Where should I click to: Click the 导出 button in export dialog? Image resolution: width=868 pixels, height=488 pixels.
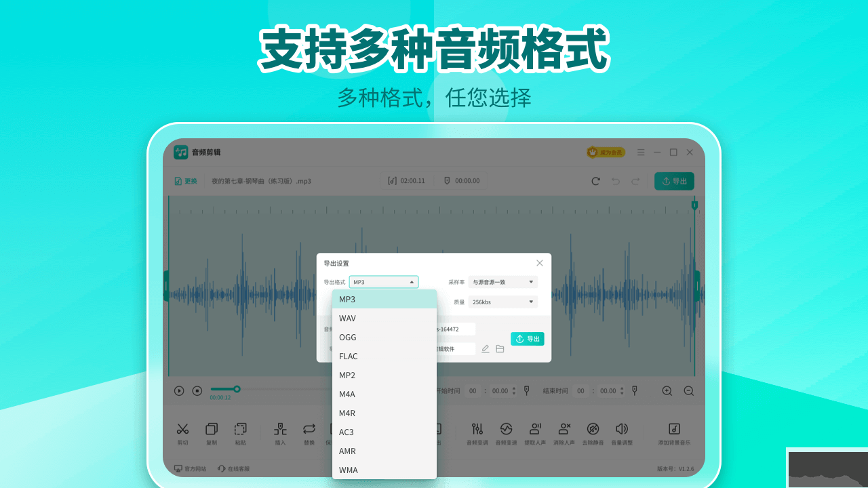pyautogui.click(x=527, y=339)
